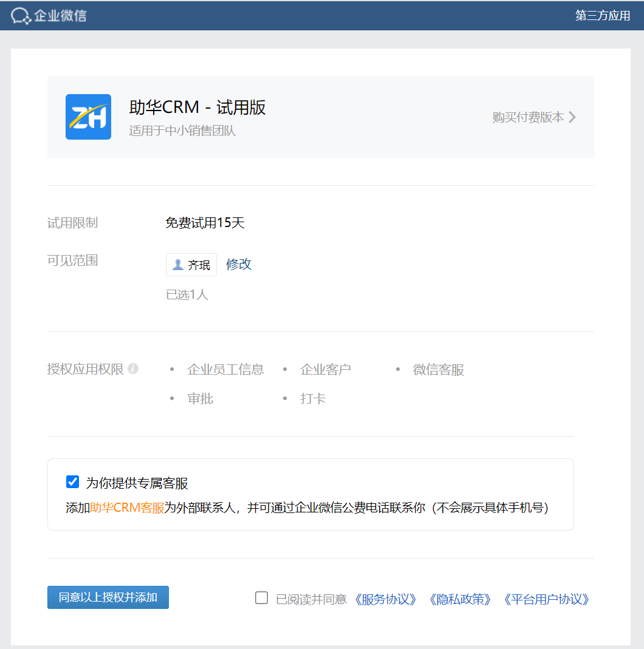The width and height of the screenshot is (644, 649).
Task: Open the 《服务协议》 link
Action: click(x=386, y=599)
